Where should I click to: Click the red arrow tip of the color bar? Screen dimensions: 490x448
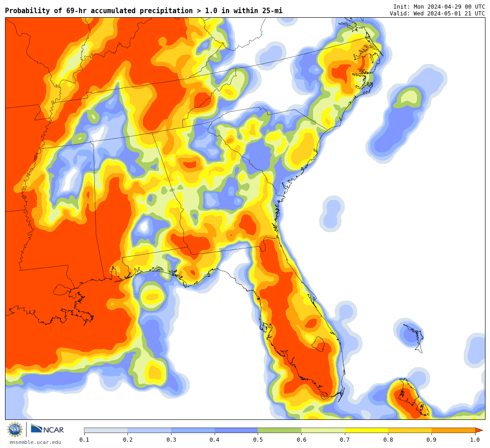click(x=479, y=430)
